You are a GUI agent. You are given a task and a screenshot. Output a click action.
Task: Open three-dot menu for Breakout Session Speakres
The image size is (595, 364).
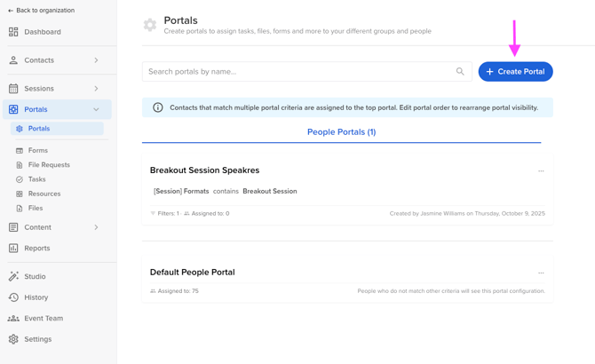click(x=541, y=170)
